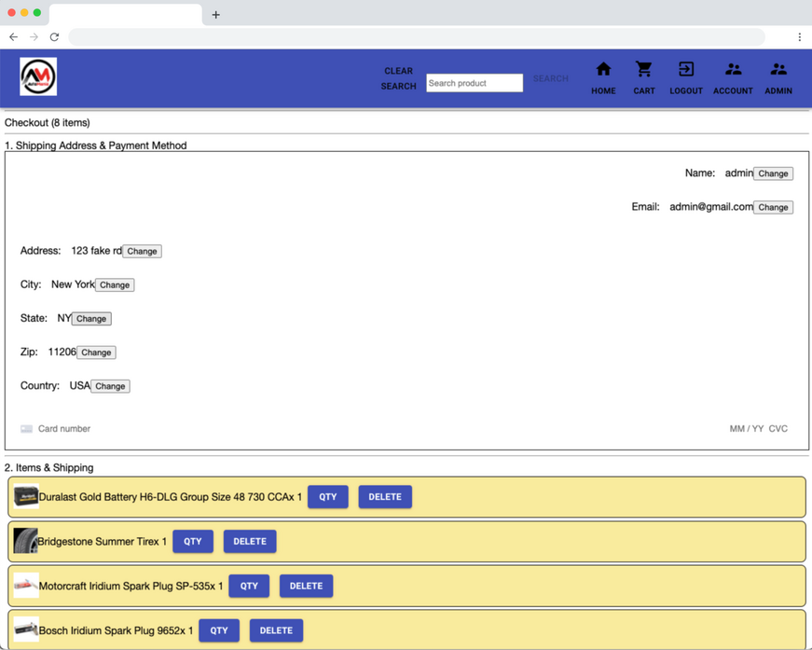Change the Zip code
This screenshot has height=650, width=812.
pos(95,352)
